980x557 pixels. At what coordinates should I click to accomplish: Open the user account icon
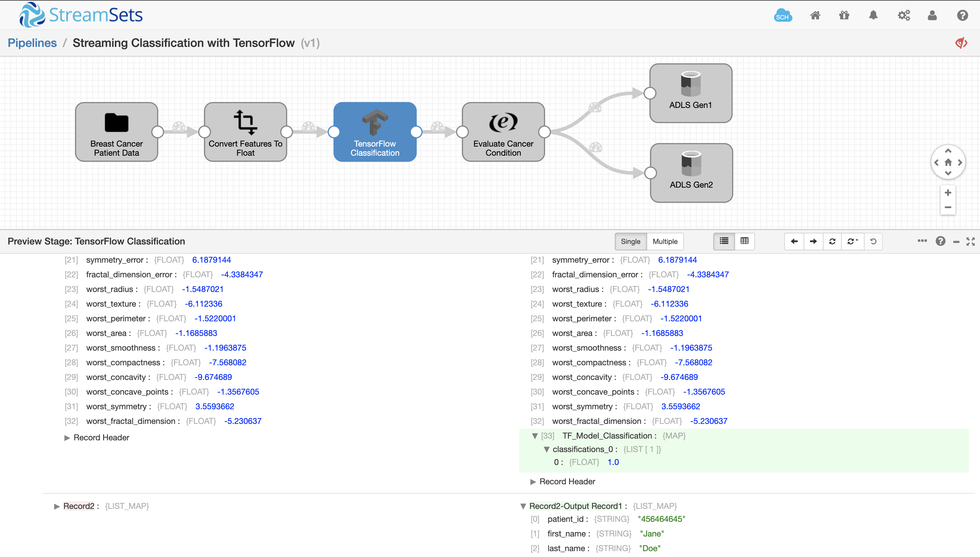932,15
